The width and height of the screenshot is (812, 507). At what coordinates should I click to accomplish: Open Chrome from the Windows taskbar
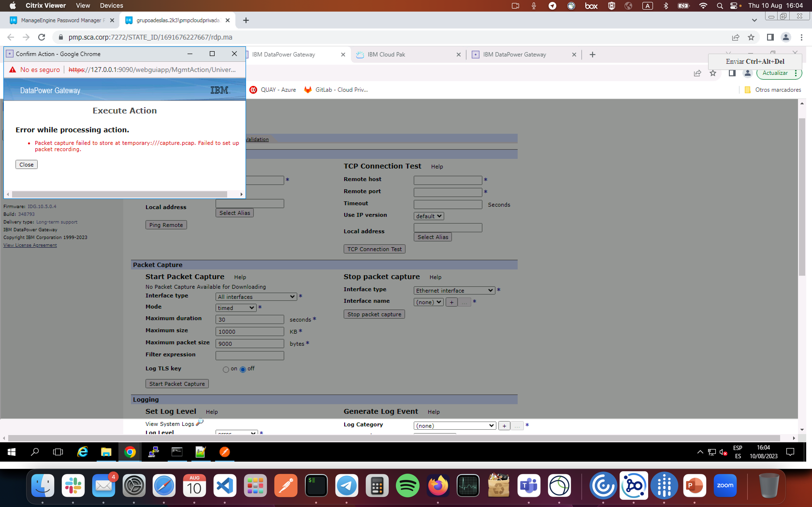130,452
